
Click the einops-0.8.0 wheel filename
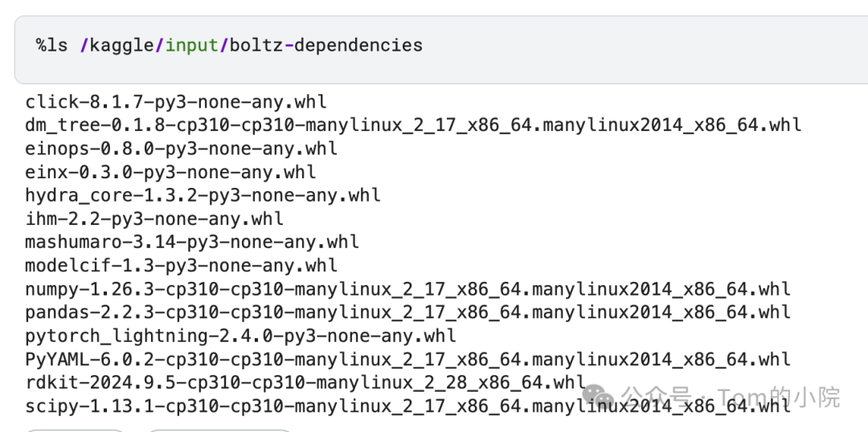click(x=181, y=149)
